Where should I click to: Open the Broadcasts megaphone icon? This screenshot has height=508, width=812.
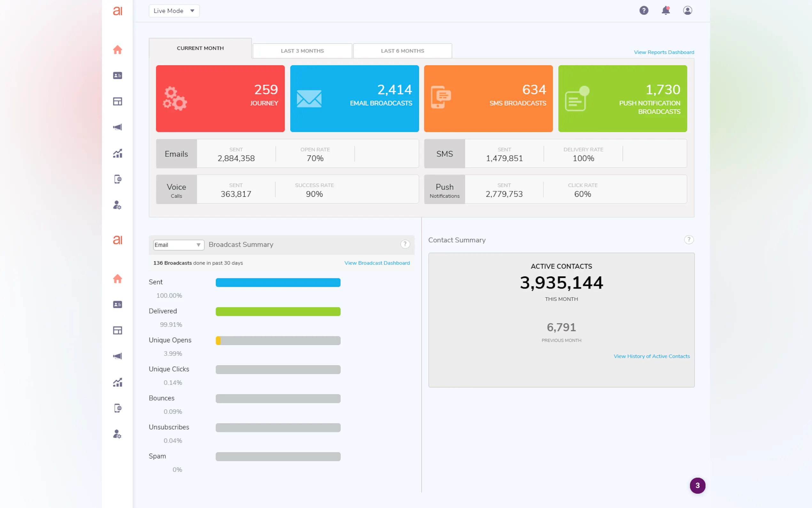pyautogui.click(x=117, y=127)
